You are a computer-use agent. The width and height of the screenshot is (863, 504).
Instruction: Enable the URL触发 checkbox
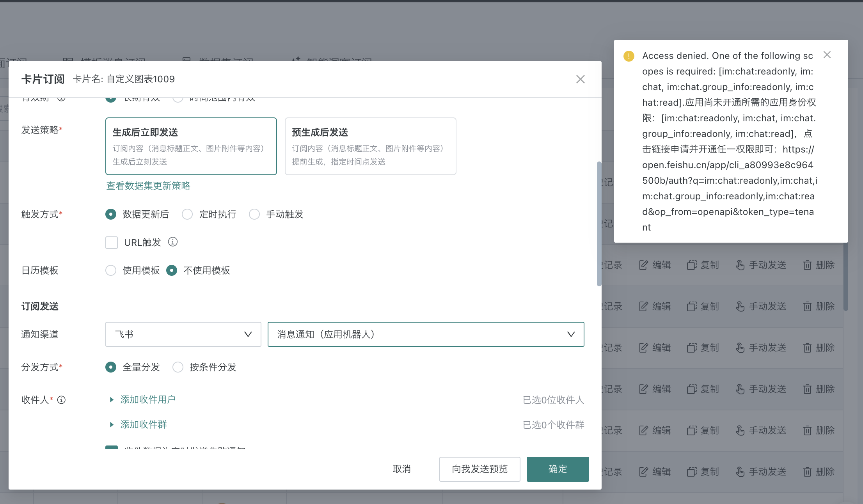(x=112, y=242)
